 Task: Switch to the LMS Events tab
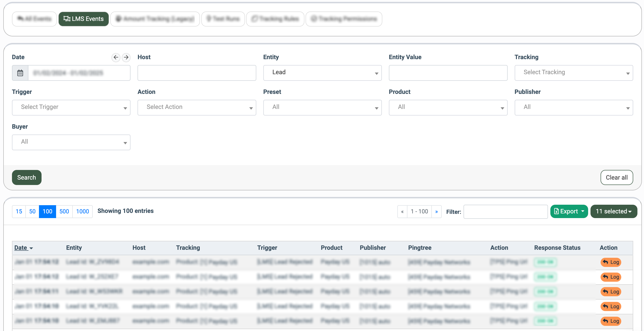point(84,19)
